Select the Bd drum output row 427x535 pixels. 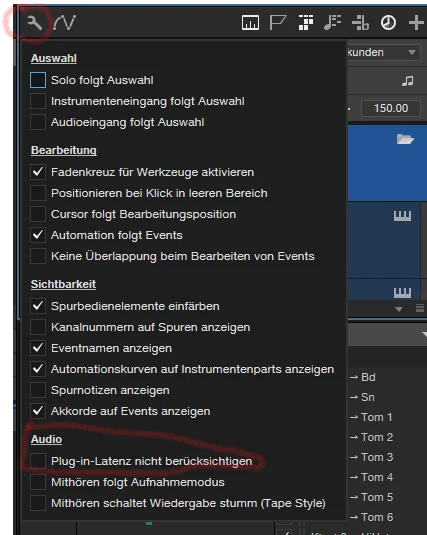pos(362,377)
